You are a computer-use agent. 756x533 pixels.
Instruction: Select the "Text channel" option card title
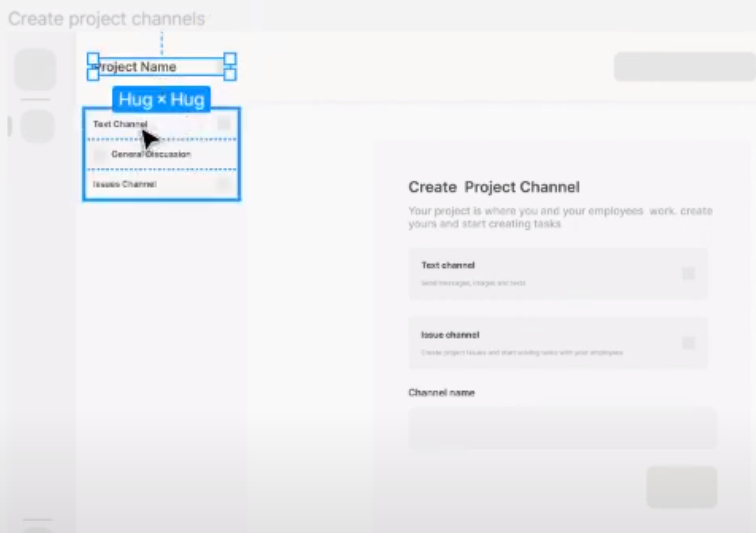[x=448, y=265]
